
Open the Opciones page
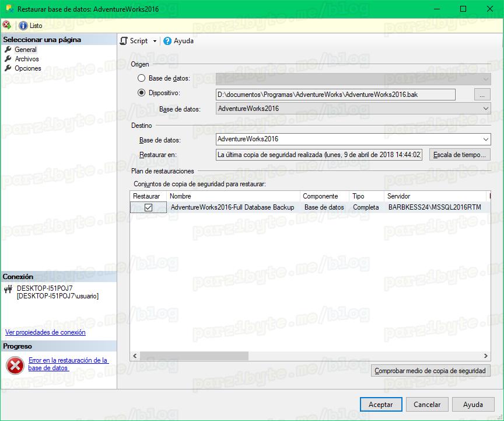pos(27,68)
